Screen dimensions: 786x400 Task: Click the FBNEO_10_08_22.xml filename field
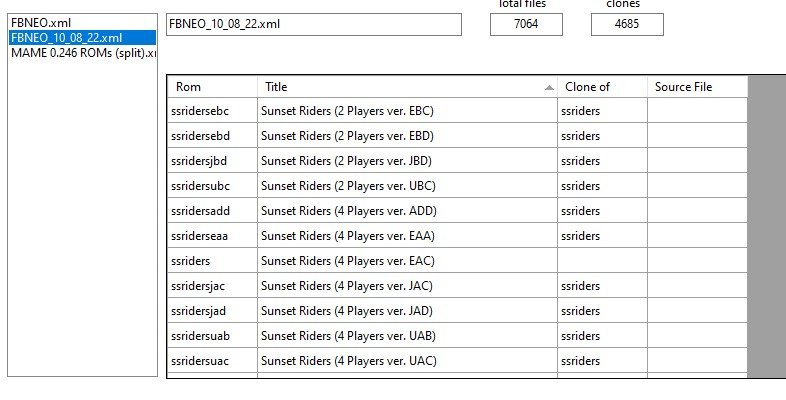coord(314,24)
